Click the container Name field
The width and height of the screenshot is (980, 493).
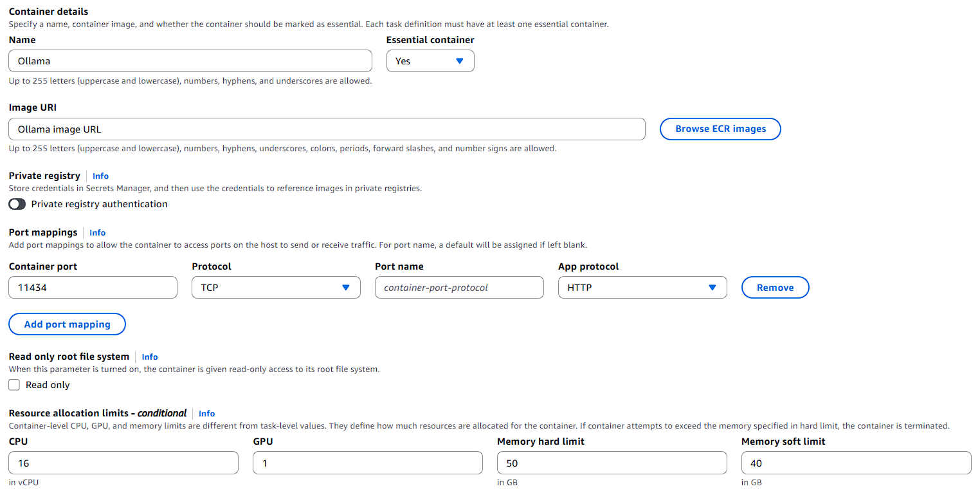tap(190, 61)
